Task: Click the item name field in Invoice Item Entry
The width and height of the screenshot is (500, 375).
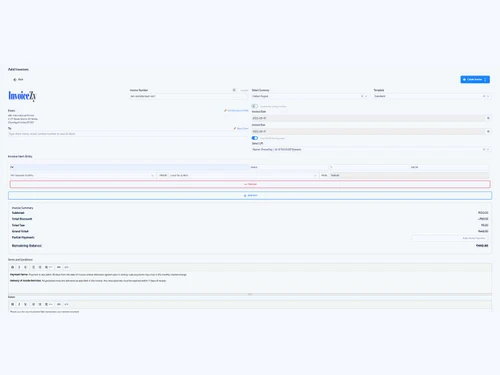Action: point(129,167)
